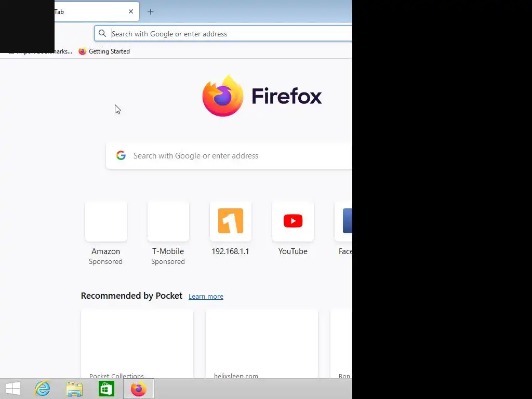Image resolution: width=532 pixels, height=399 pixels.
Task: Open the Windows Start button
Action: click(13, 389)
